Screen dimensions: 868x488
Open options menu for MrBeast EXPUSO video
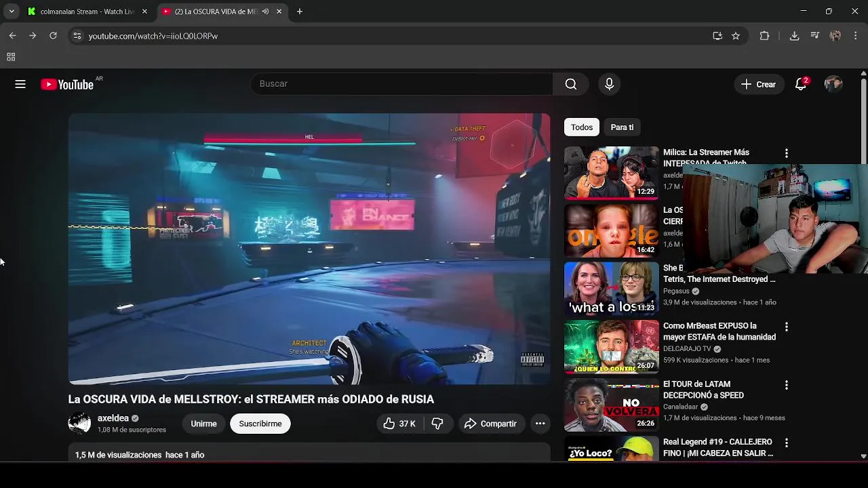(x=787, y=327)
